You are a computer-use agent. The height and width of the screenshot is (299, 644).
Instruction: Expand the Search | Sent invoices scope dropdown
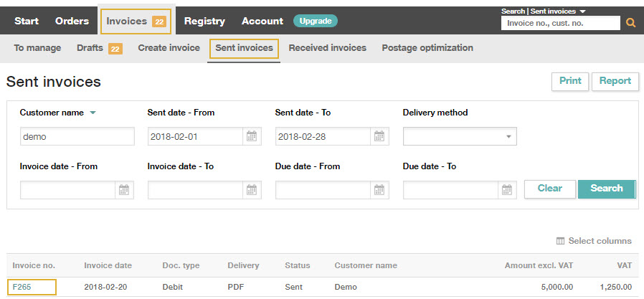coord(583,11)
